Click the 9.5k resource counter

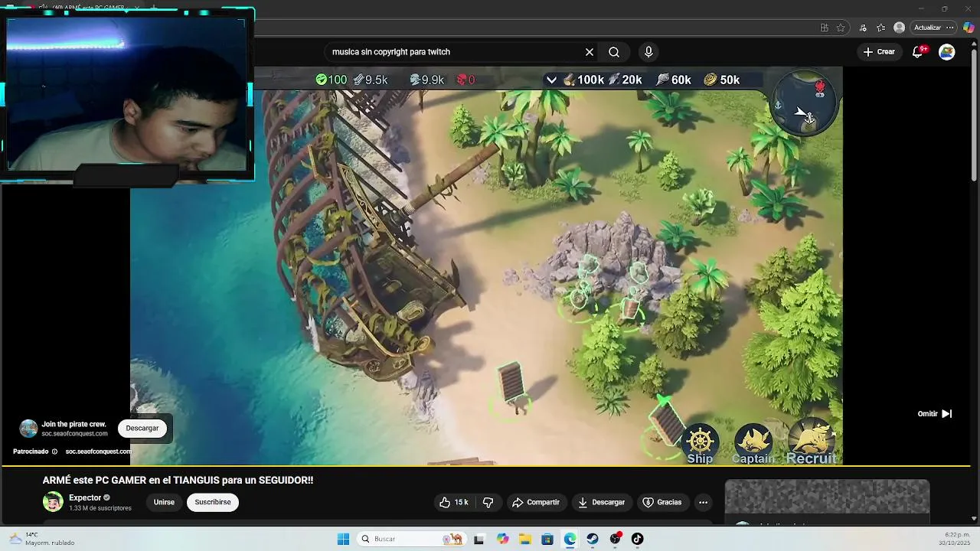(x=370, y=80)
